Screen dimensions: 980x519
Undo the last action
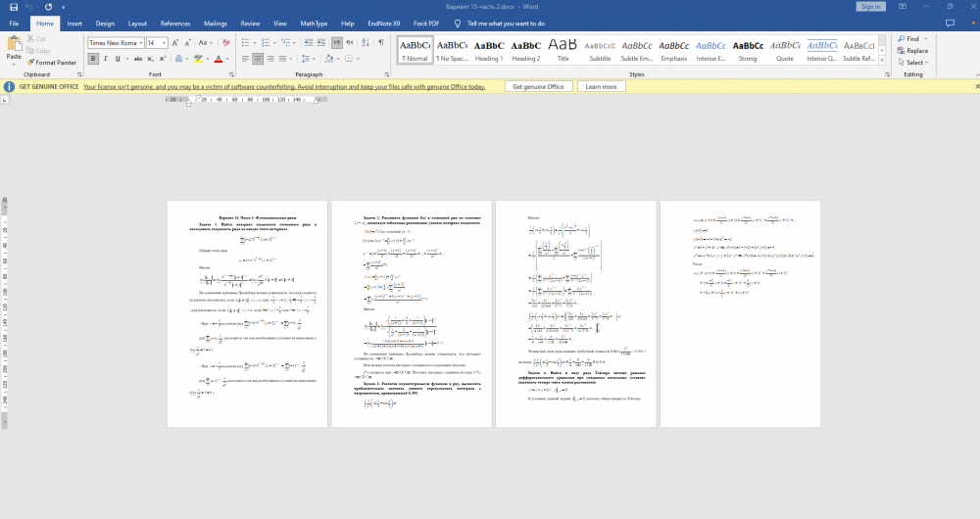pos(28,7)
